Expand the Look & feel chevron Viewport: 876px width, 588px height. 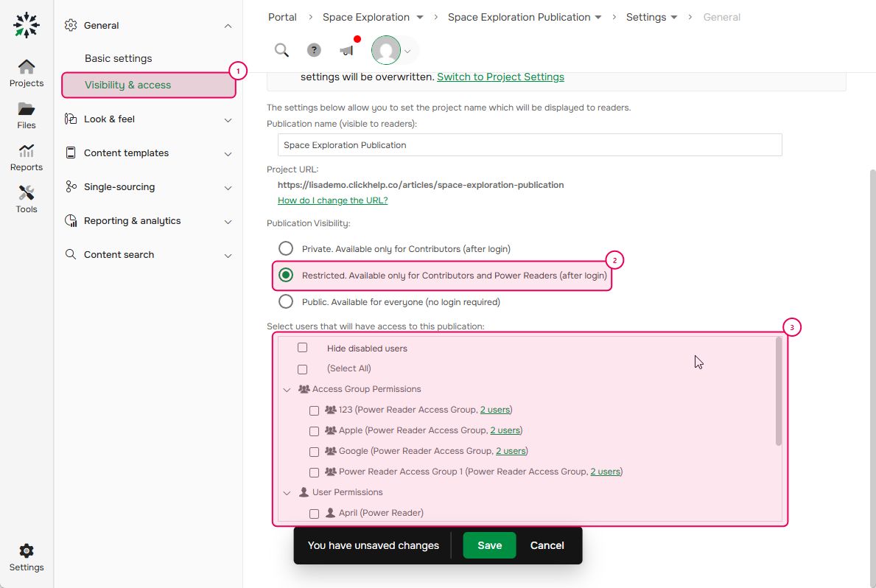coord(228,120)
